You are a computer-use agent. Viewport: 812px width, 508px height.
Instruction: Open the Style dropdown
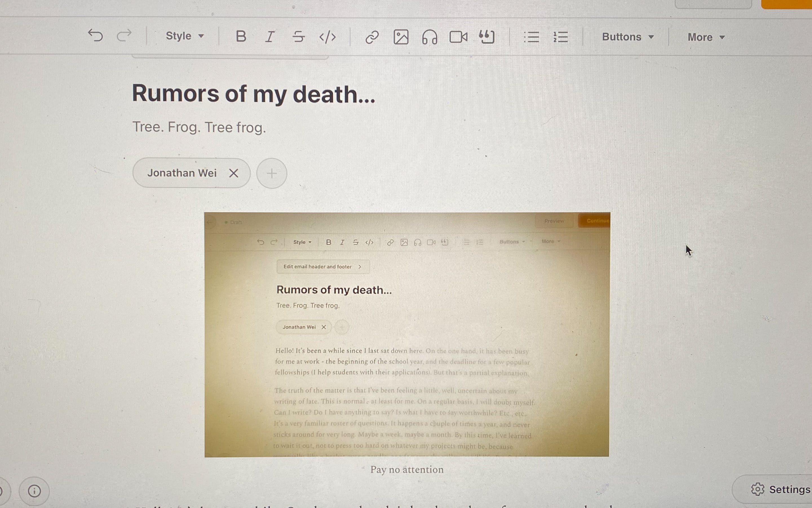pos(185,36)
